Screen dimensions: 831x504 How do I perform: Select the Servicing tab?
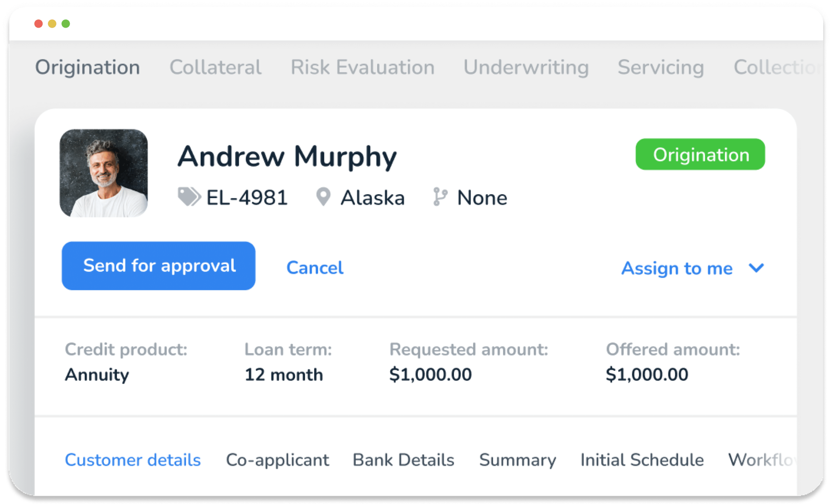(x=661, y=67)
